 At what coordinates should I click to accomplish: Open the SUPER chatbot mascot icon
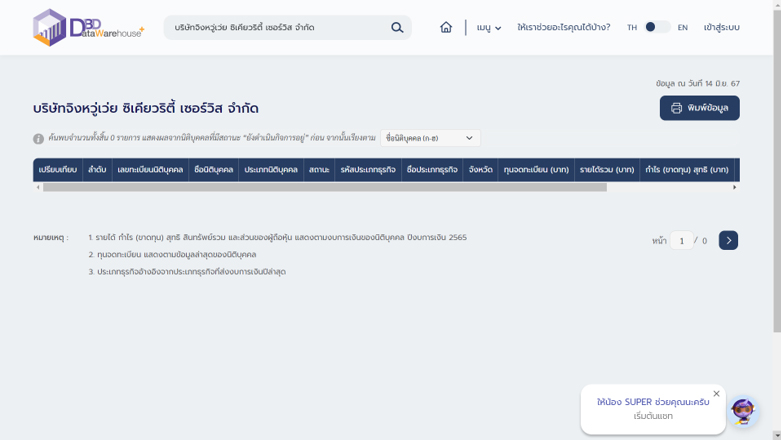click(x=743, y=410)
